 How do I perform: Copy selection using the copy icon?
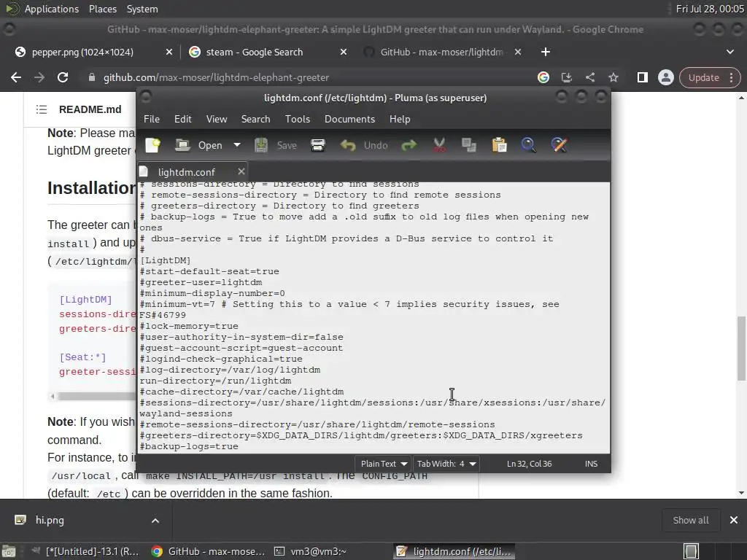click(469, 145)
